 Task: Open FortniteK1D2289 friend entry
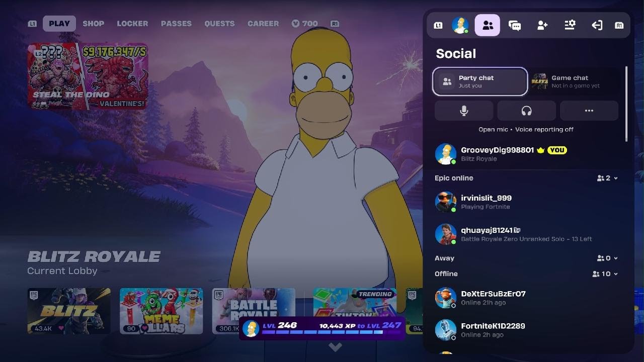tap(526, 330)
